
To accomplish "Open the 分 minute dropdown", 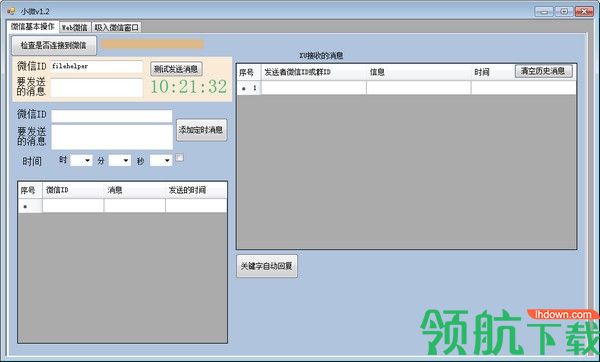I will click(x=120, y=160).
